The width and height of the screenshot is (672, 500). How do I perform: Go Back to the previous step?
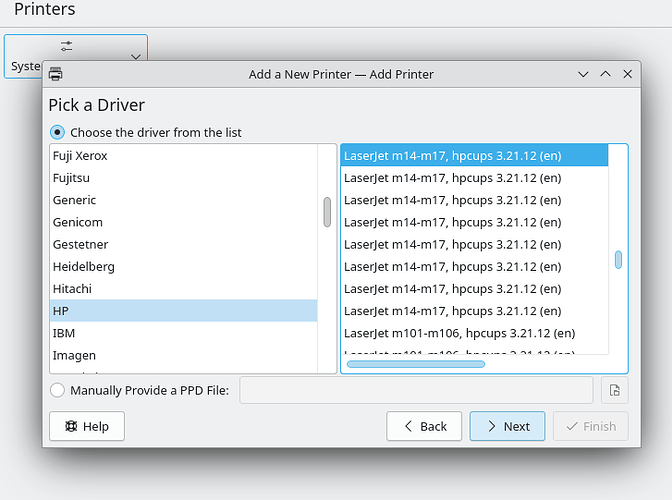424,426
